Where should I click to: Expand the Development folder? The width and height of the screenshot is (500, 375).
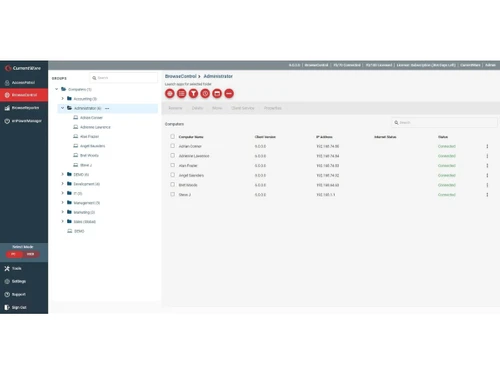(x=63, y=184)
